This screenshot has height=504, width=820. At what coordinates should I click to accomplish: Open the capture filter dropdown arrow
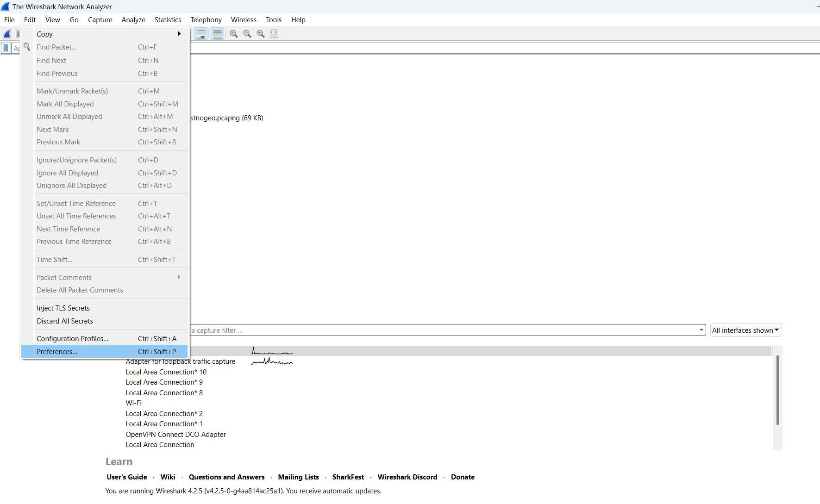[x=701, y=330]
